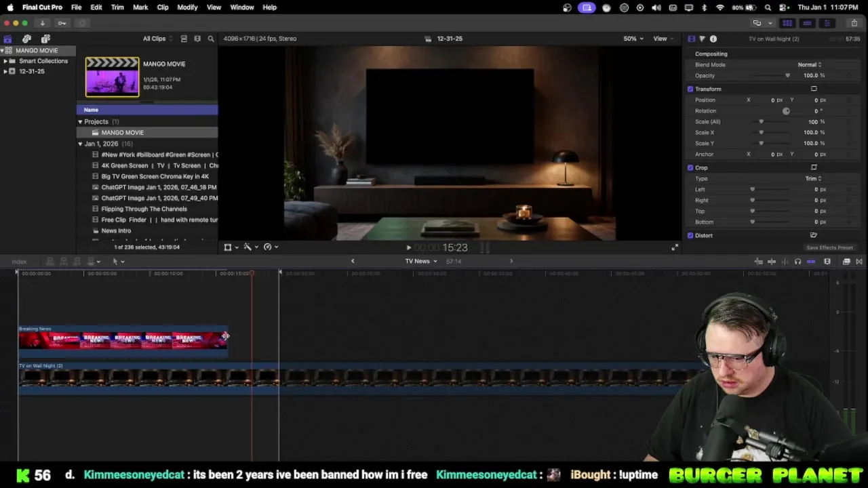Open the Color inspector triangle icon
The width and height of the screenshot is (868, 488).
click(702, 39)
